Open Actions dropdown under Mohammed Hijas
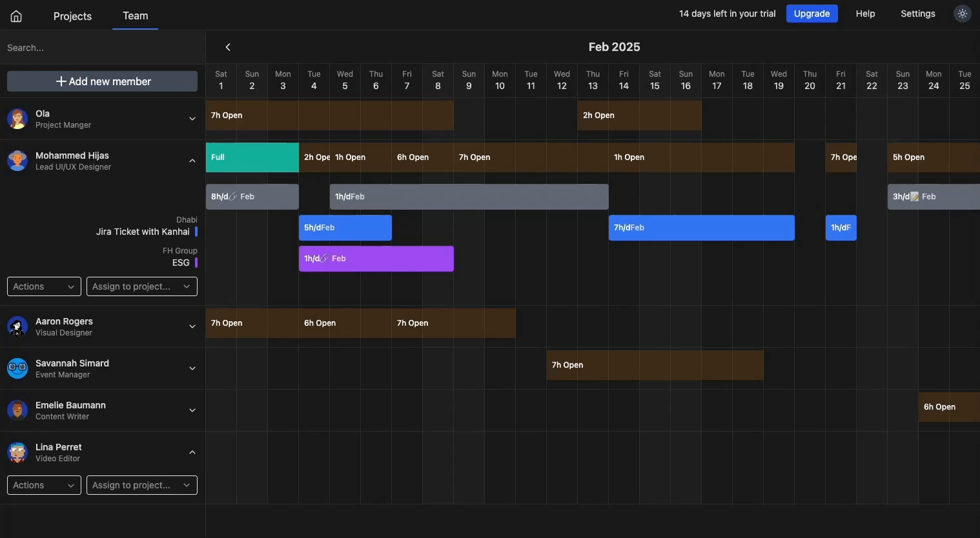Screen dimensions: 980x538 tap(45, 286)
